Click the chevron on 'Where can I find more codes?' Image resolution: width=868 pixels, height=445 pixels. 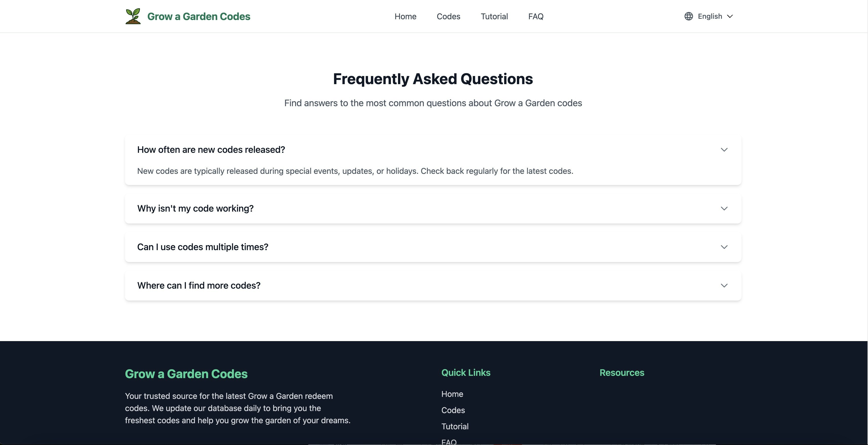click(x=725, y=285)
